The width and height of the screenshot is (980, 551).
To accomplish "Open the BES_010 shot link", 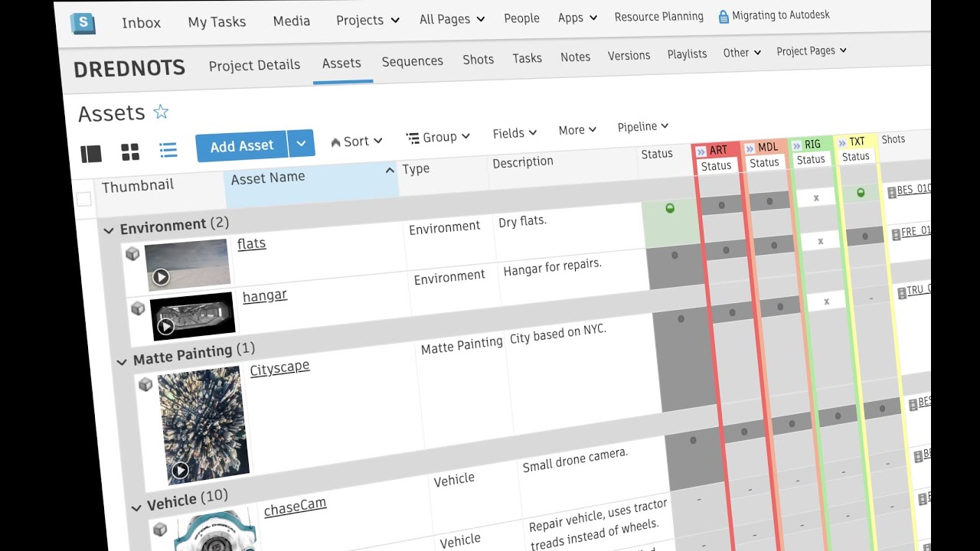I will (913, 189).
